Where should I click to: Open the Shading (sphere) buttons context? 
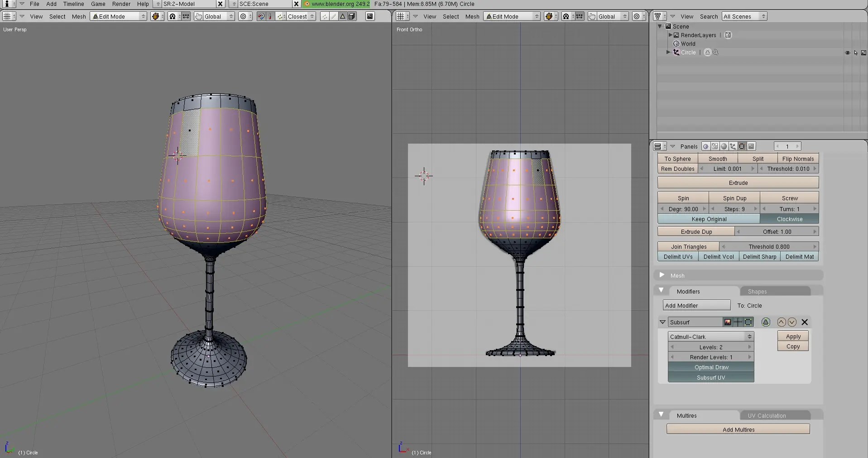coord(724,146)
